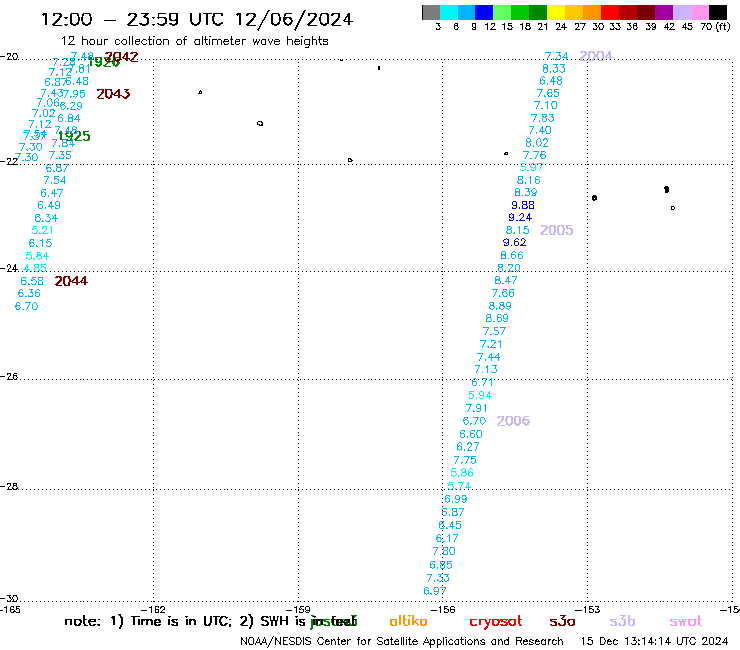Click the longitude axis label -162
740x650 pixels.
(x=154, y=609)
